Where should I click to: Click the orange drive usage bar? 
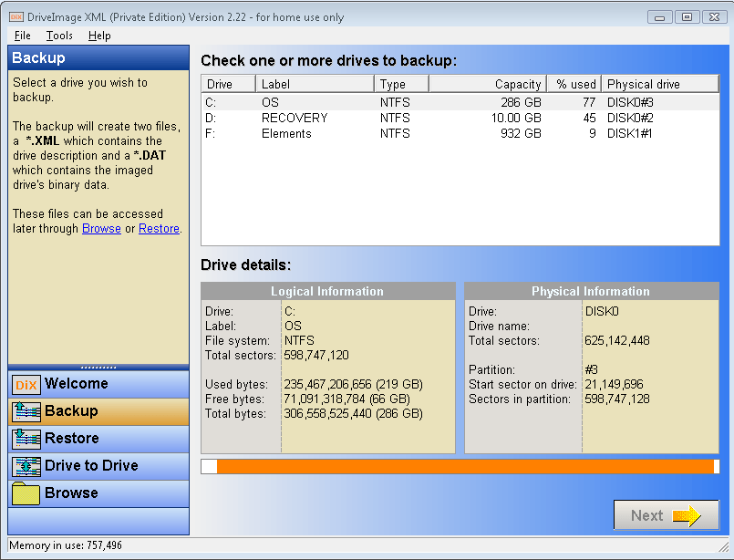465,466
